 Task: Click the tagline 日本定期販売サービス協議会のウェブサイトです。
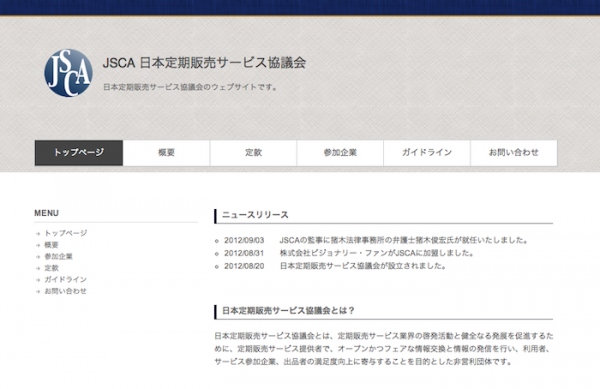click(x=191, y=87)
